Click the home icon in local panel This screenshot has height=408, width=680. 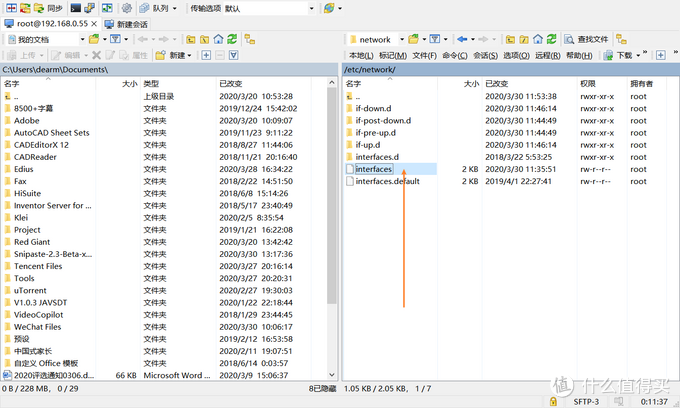click(218, 39)
